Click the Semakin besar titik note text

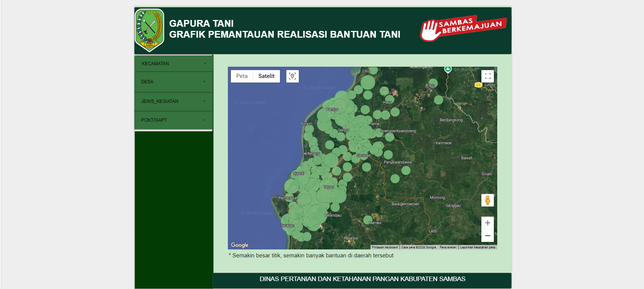311,255
